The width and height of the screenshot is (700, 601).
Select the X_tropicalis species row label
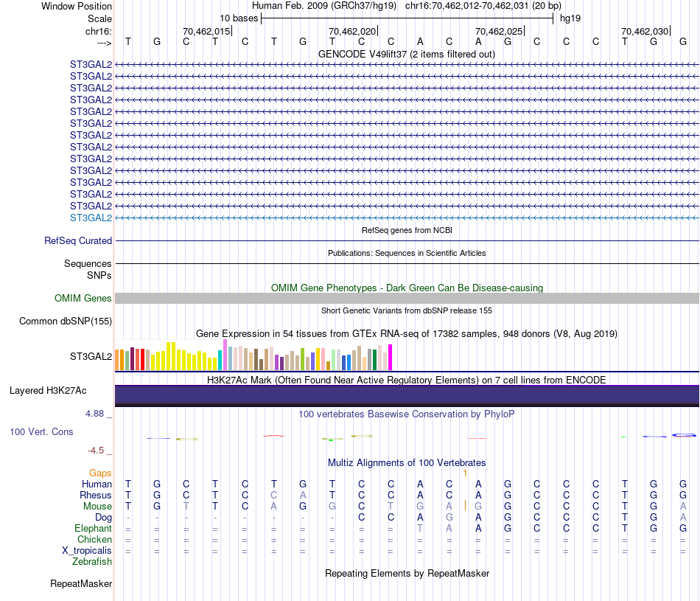pyautogui.click(x=87, y=551)
